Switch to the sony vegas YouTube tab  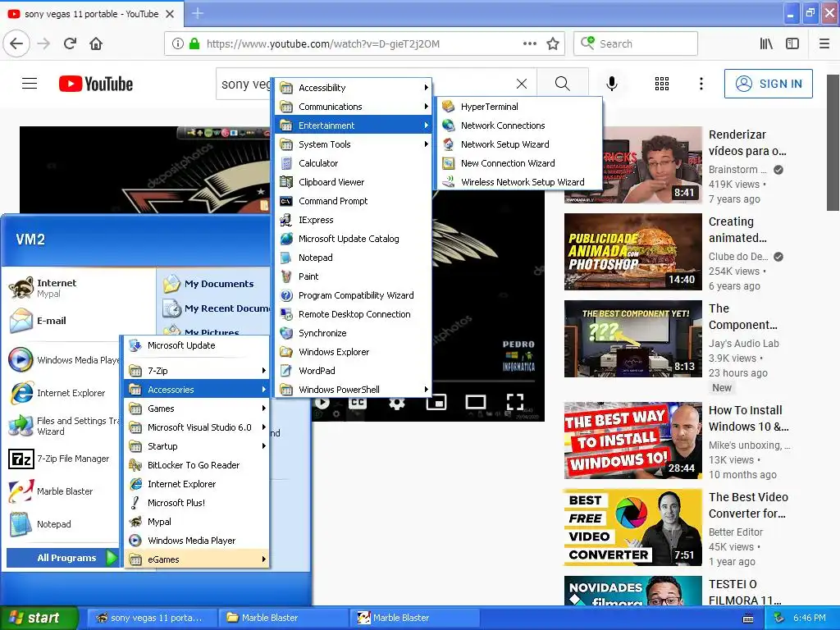tap(91, 14)
